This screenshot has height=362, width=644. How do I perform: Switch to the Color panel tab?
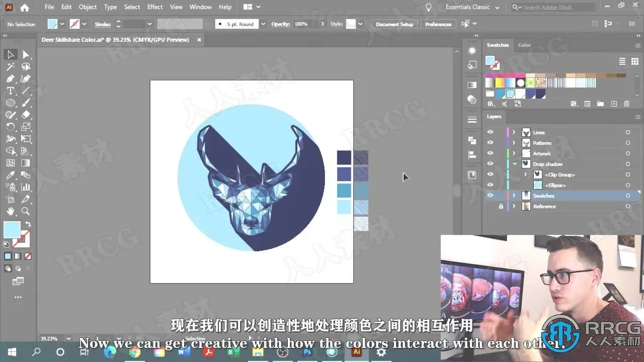tap(524, 45)
